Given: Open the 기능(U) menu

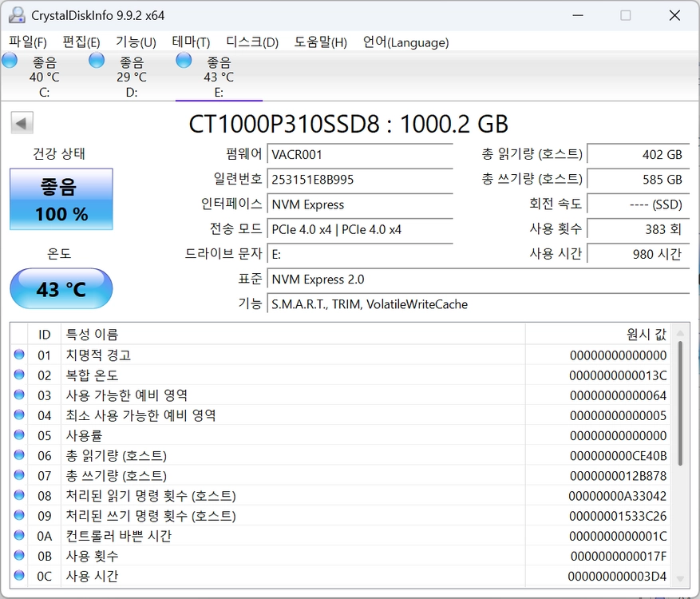Looking at the screenshot, I should pyautogui.click(x=136, y=42).
